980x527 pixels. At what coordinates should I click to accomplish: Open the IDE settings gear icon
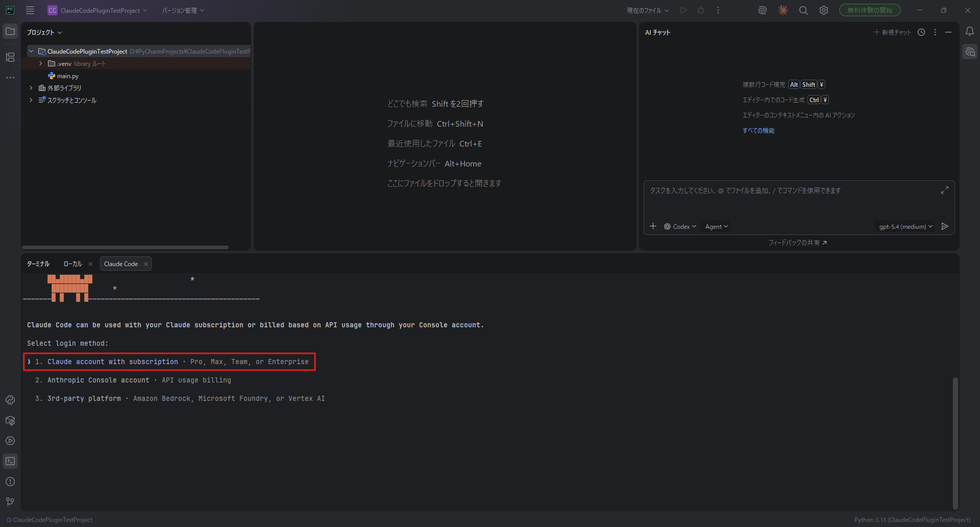(823, 10)
